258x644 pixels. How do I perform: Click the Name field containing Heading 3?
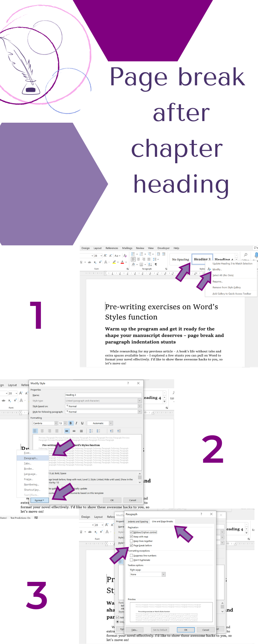(x=103, y=395)
